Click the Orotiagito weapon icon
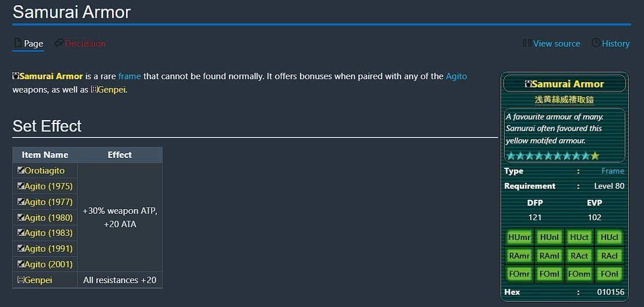The height and width of the screenshot is (307, 644). (21, 171)
